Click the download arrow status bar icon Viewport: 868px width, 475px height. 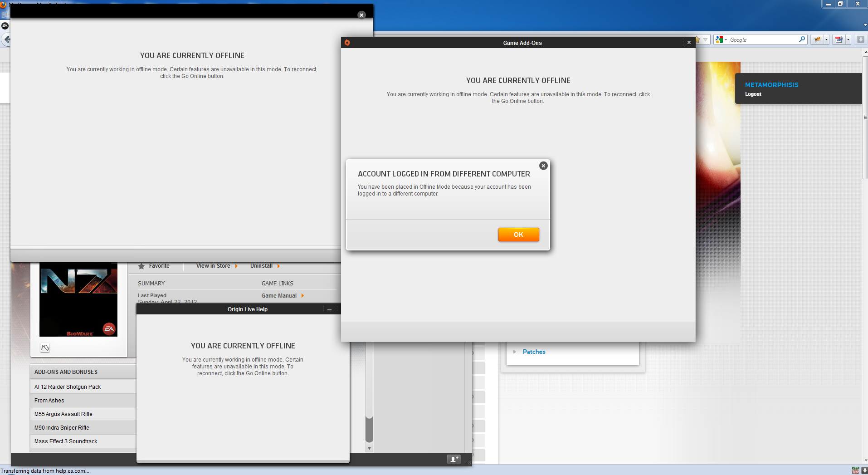tap(864, 470)
